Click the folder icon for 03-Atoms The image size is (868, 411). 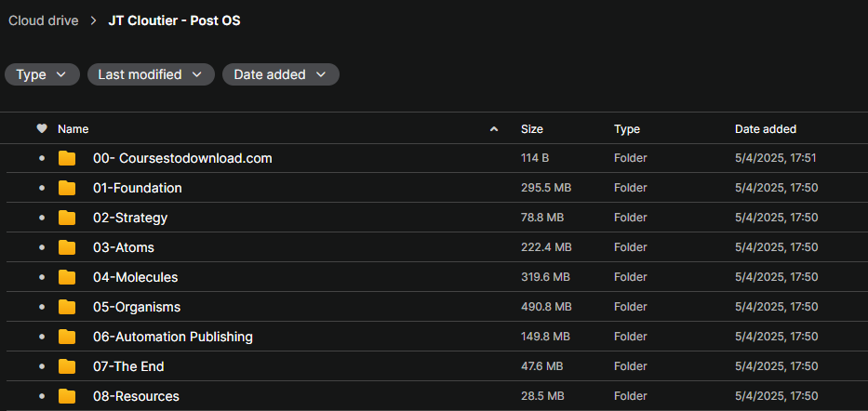67,247
